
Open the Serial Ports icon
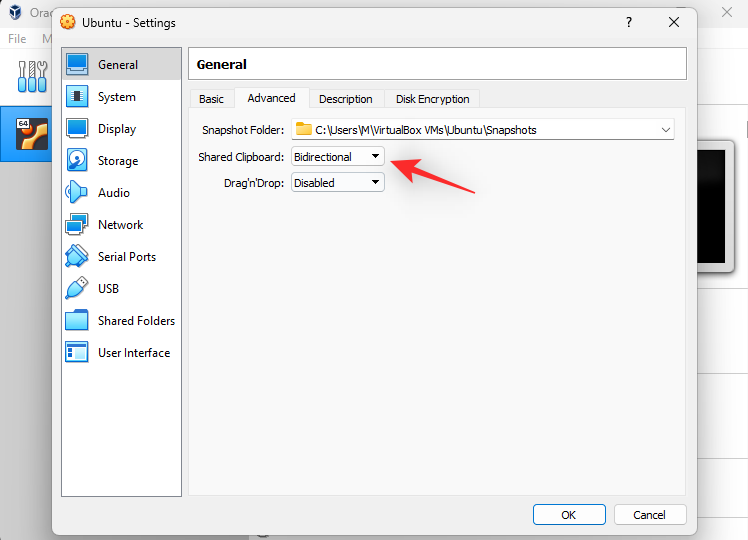(77, 257)
